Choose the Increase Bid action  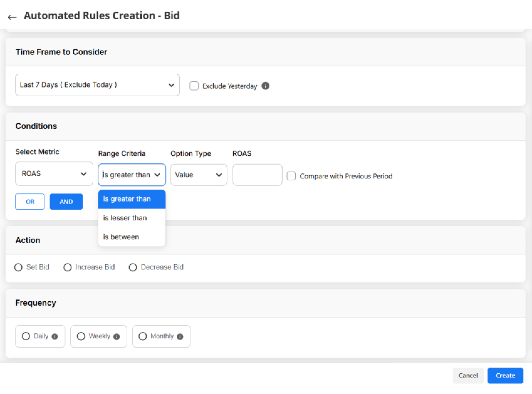pos(68,267)
